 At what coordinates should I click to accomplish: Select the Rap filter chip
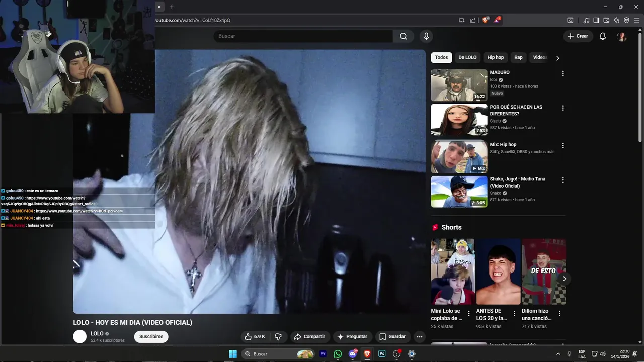point(518,57)
